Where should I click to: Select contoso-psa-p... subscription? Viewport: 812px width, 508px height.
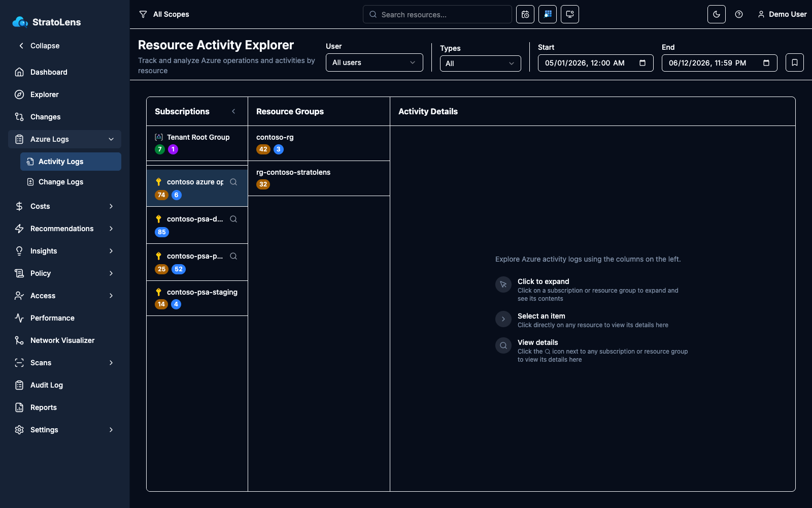tap(197, 262)
